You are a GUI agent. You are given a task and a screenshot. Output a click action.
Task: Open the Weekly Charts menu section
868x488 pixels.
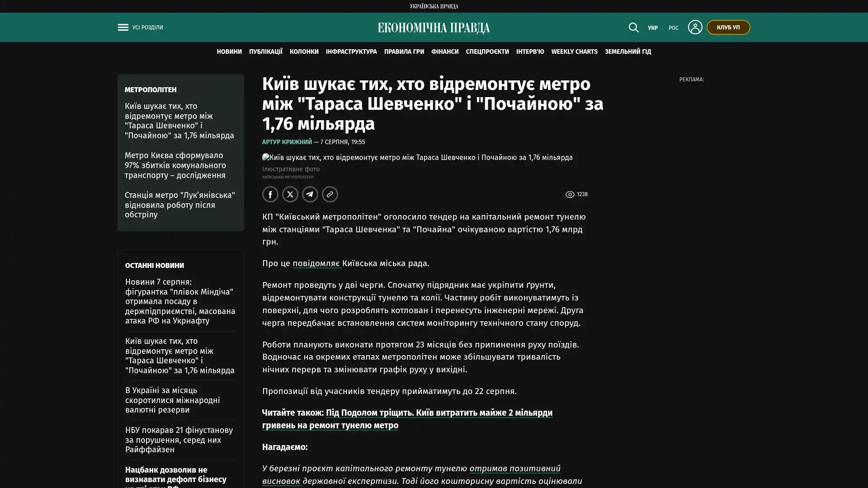click(575, 52)
